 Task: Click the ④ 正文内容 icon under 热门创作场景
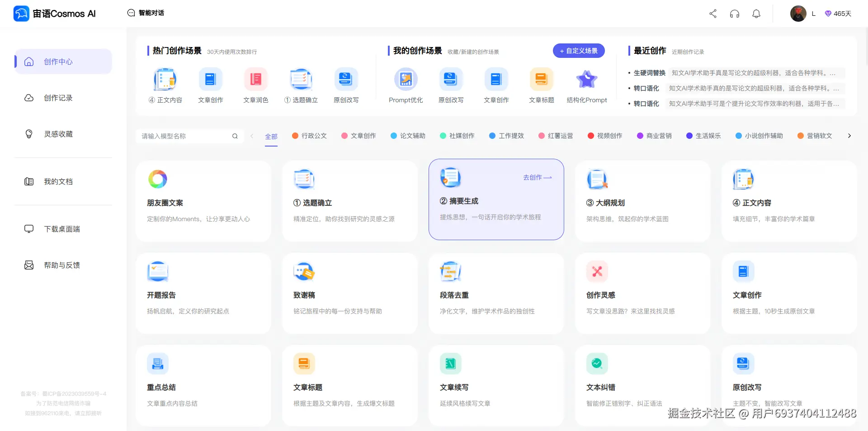tap(165, 79)
